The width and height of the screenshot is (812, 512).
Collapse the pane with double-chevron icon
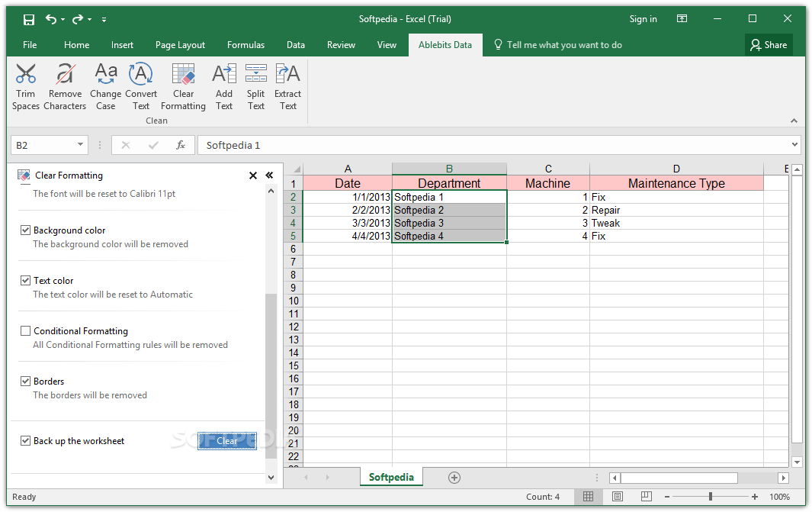[x=269, y=175]
